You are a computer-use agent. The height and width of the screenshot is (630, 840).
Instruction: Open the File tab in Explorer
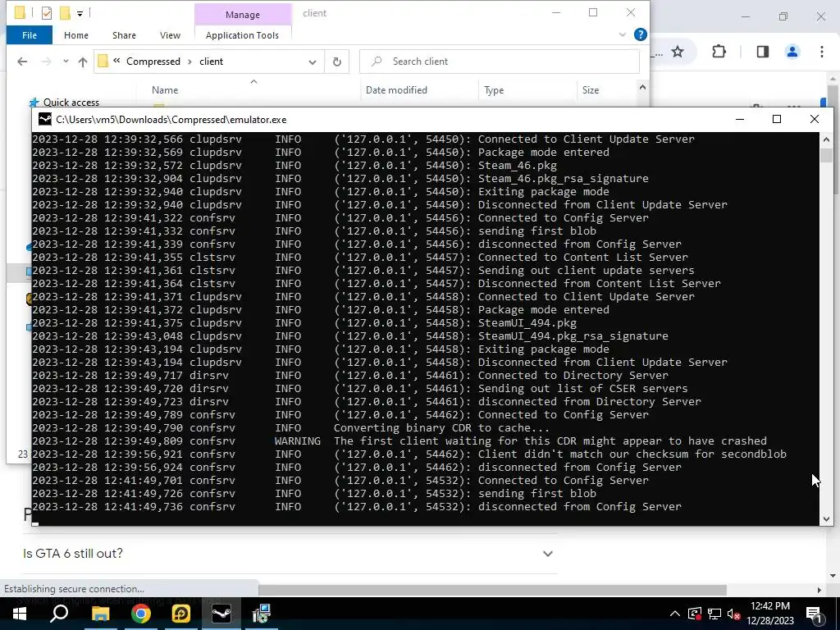[30, 35]
